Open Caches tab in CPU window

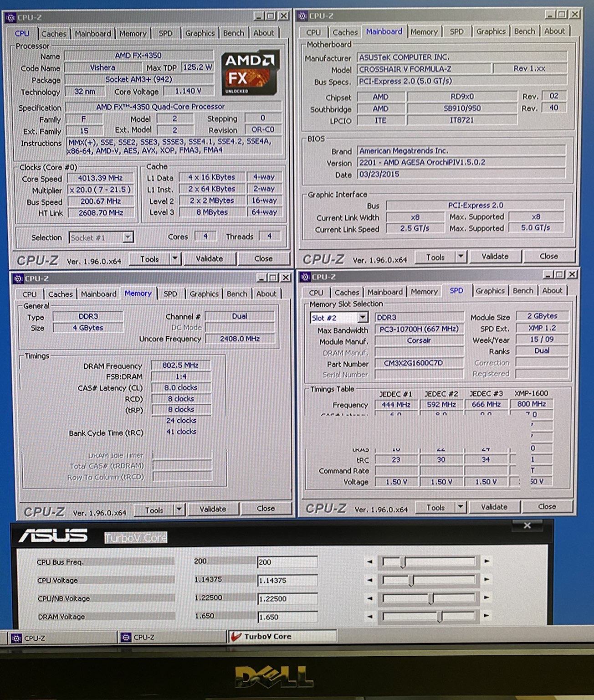(x=54, y=33)
